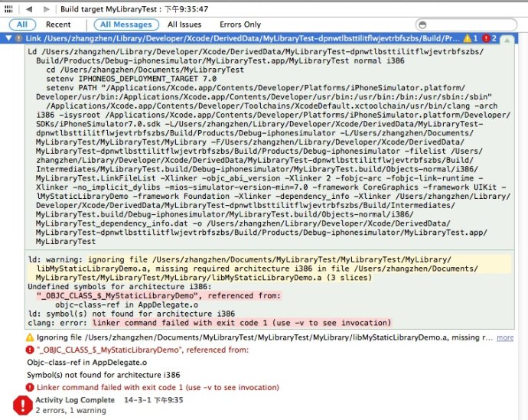The width and height of the screenshot is (528, 420).
Task: Select the All Messages filter
Action: click(126, 24)
